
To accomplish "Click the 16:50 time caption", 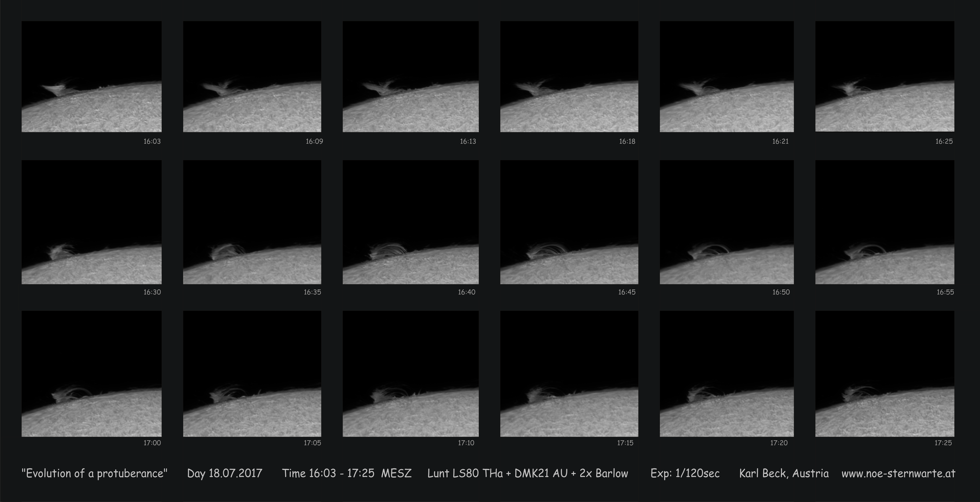I will pos(781,292).
